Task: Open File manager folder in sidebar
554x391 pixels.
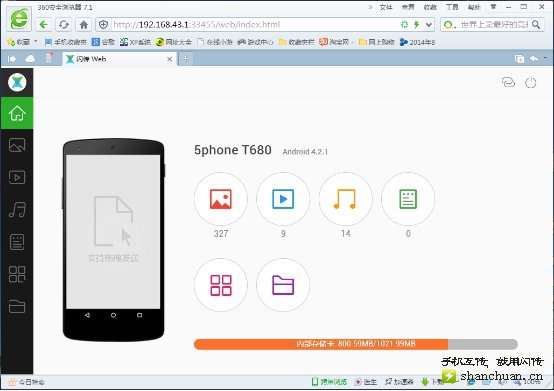Action: 17,306
